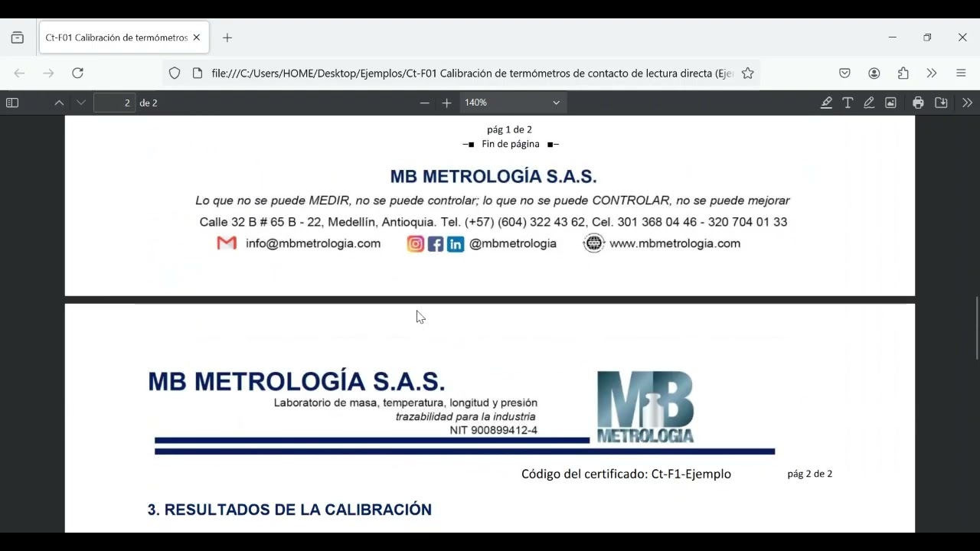
Task: Select the Ct-F01 Calibración de termómetros tab
Action: click(124, 37)
